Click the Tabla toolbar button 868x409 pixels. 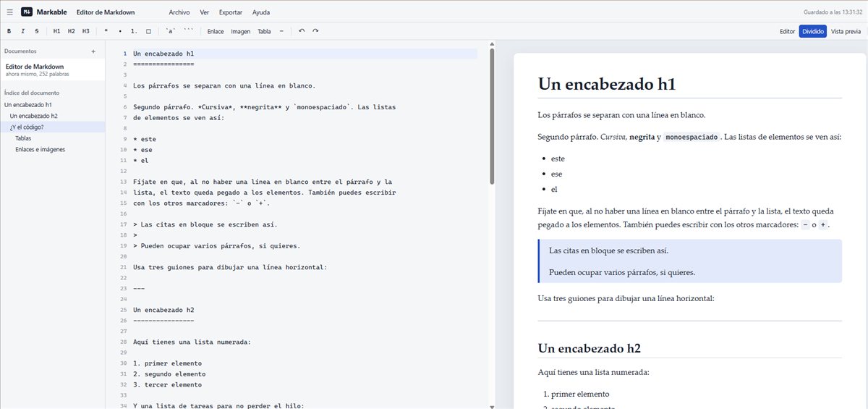(x=264, y=31)
